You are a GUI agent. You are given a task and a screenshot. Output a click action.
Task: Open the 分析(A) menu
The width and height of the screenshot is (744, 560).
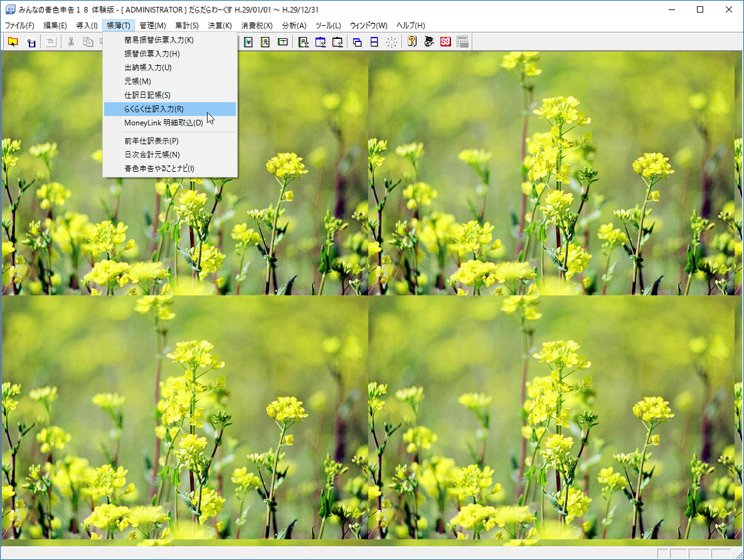coord(294,26)
